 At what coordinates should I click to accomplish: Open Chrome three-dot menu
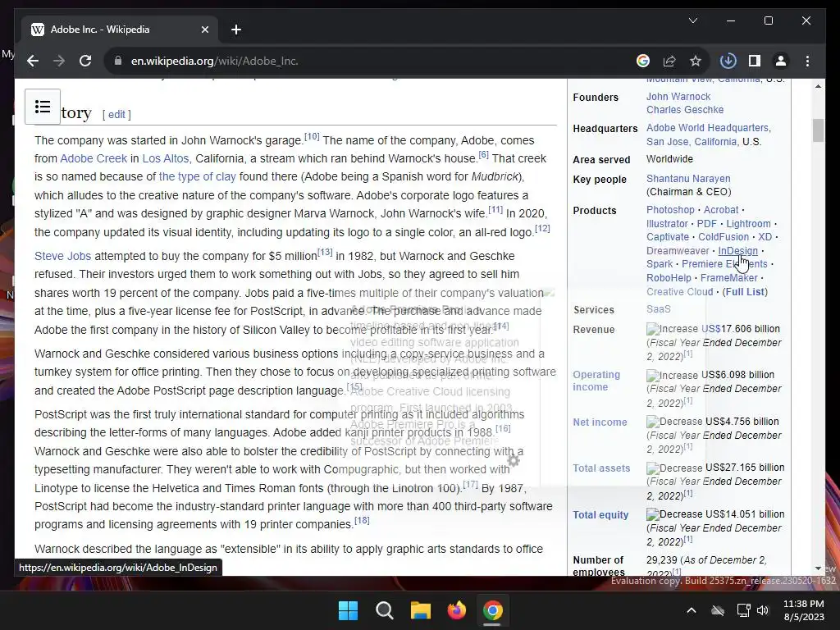[x=807, y=61]
